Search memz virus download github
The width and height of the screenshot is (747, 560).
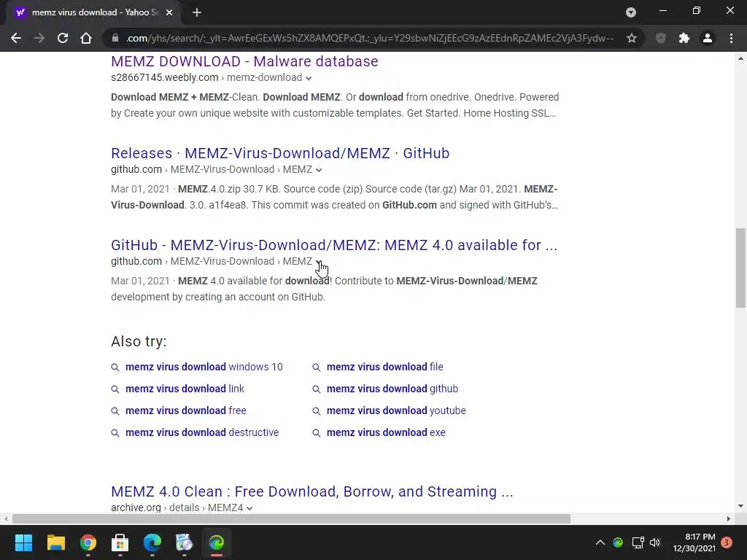392,389
